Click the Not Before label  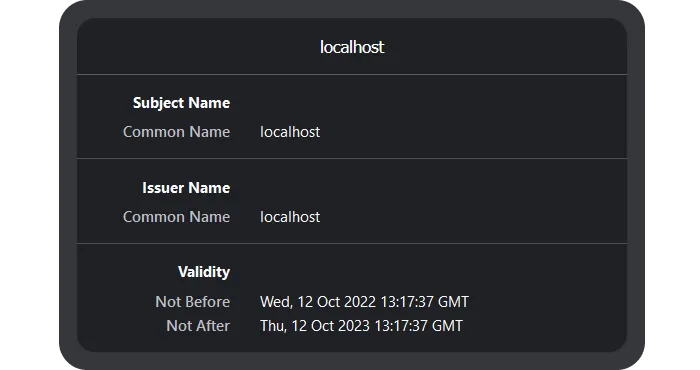(x=193, y=302)
